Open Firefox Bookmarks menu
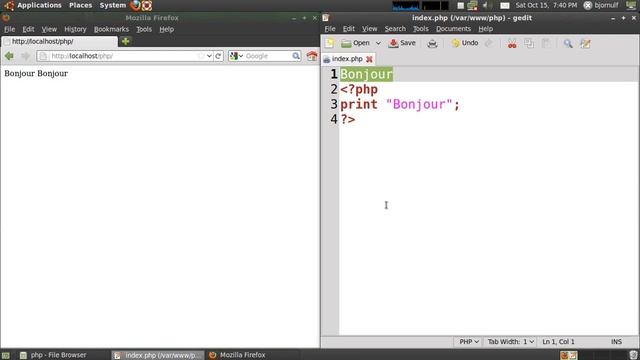The image size is (640, 360). (111, 29)
